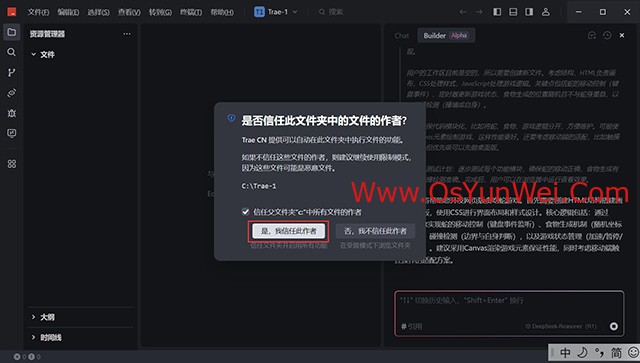Go forward with the right arrow
The height and width of the screenshot is (363, 640).
point(479,12)
